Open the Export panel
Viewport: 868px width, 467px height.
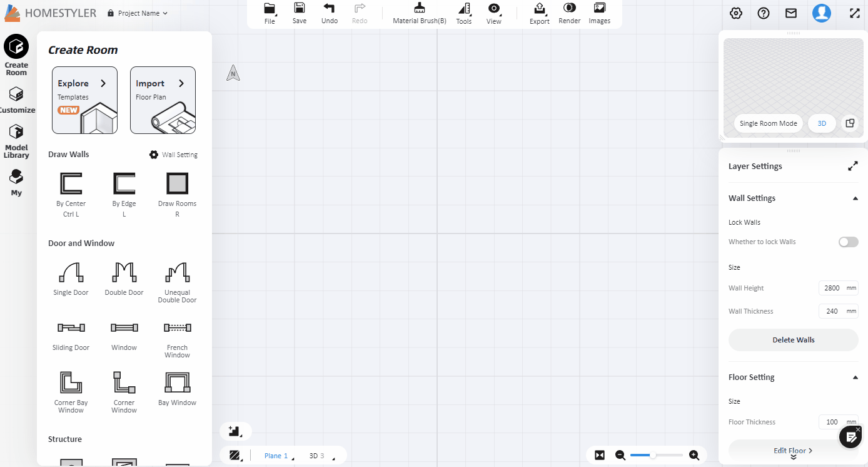(539, 13)
